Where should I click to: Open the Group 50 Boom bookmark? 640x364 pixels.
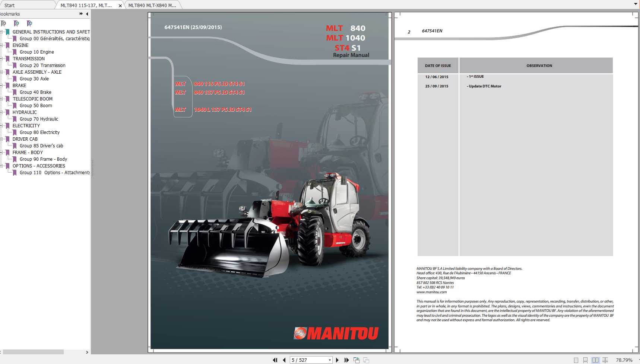tap(36, 106)
